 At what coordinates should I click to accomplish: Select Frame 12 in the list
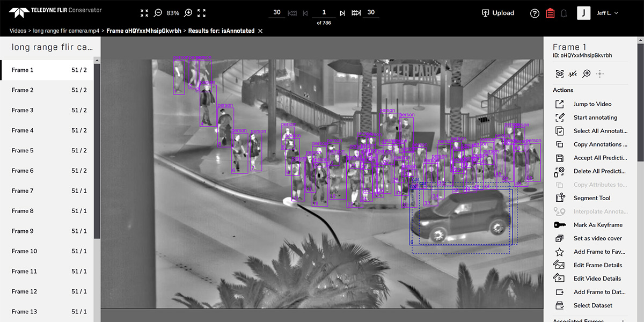pyautogui.click(x=47, y=291)
